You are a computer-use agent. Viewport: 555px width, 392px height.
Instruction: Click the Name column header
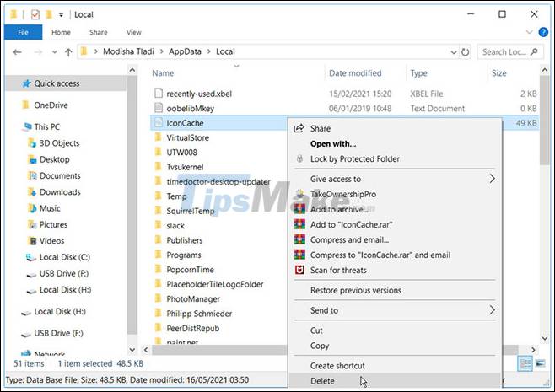click(x=163, y=73)
